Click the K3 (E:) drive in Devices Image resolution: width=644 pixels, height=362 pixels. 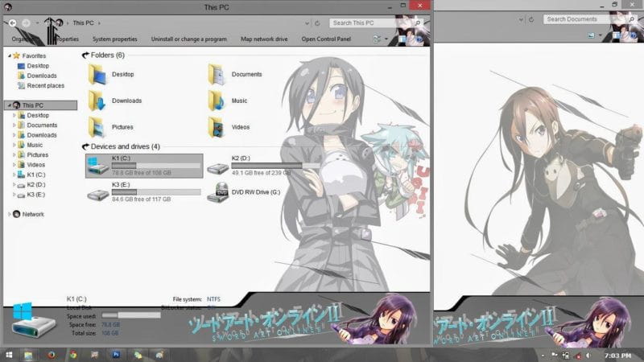(x=98, y=192)
